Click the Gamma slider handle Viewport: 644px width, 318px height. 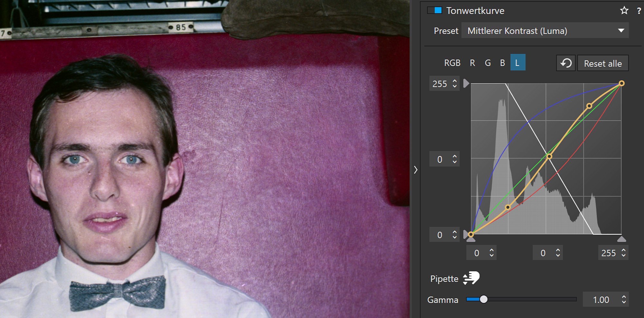[483, 299]
